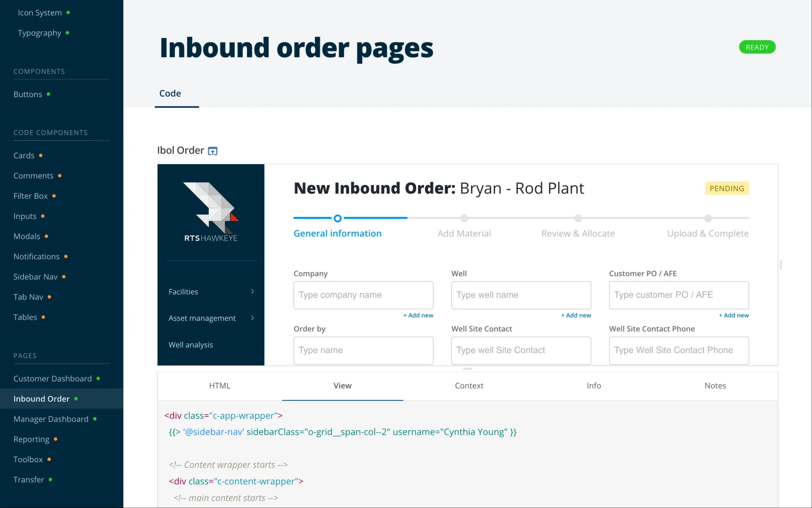This screenshot has width=812, height=508.
Task: Open Filter Box code component
Action: click(30, 196)
